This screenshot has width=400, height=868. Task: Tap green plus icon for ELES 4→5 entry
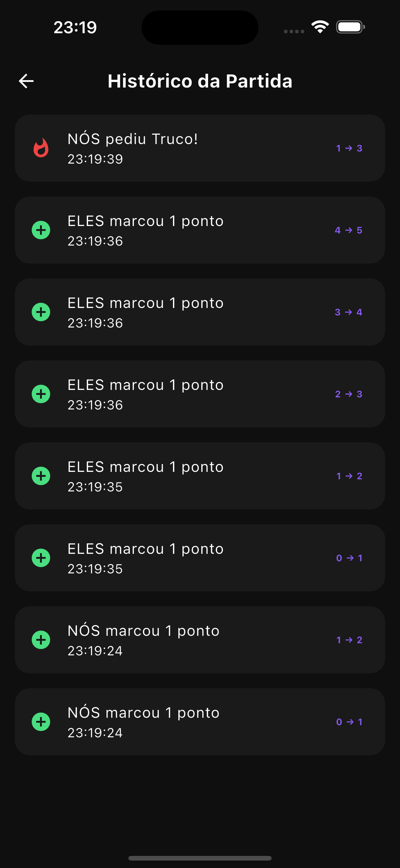pyautogui.click(x=41, y=230)
